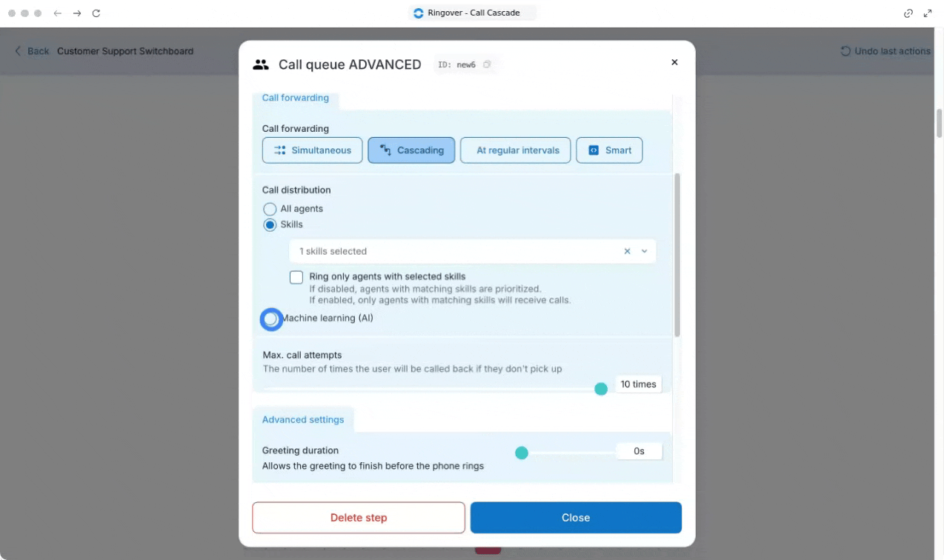Click the Greeting duration label
The width and height of the screenshot is (944, 560).
click(x=300, y=450)
